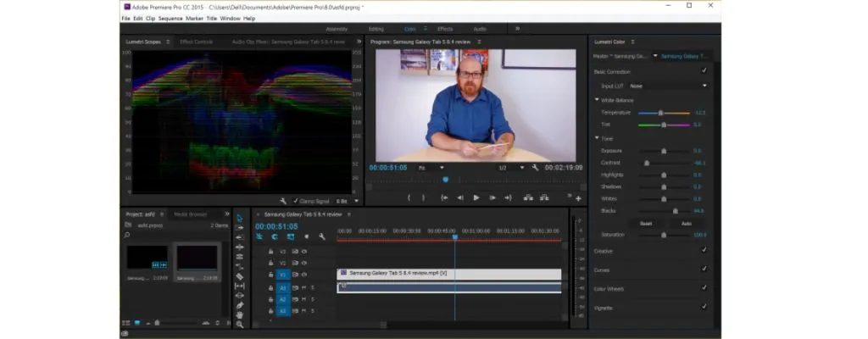Toggle the Basic Correction checkbox
868x339 pixels.
(704, 71)
